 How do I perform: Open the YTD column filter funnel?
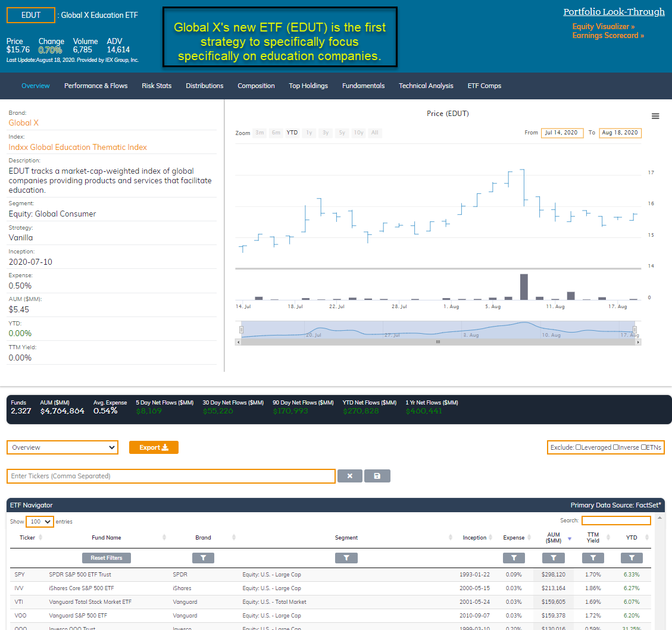click(x=632, y=558)
